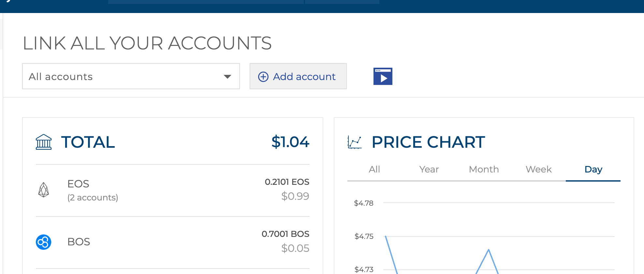Viewport: 644px width, 274px height.
Task: Click the blue BOS token logo
Action: [x=44, y=242]
